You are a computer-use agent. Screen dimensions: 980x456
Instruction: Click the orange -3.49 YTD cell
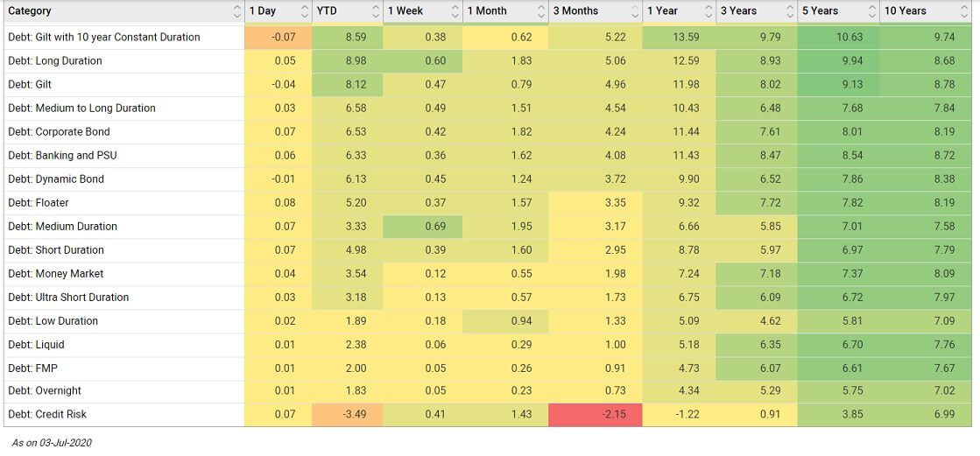(348, 414)
